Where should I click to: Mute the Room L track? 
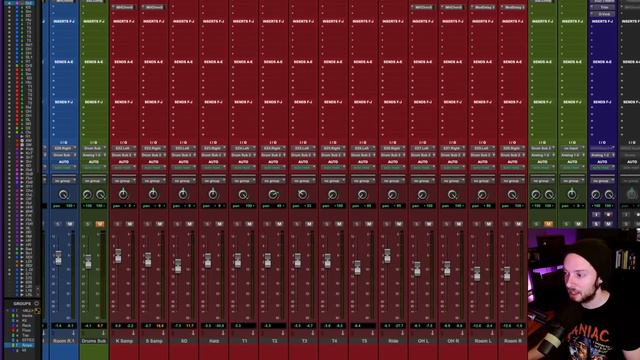pyautogui.click(x=489, y=224)
